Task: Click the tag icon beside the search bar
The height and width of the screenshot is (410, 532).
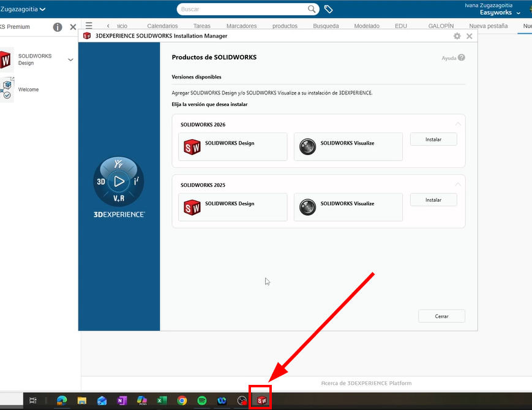Action: 328,9
